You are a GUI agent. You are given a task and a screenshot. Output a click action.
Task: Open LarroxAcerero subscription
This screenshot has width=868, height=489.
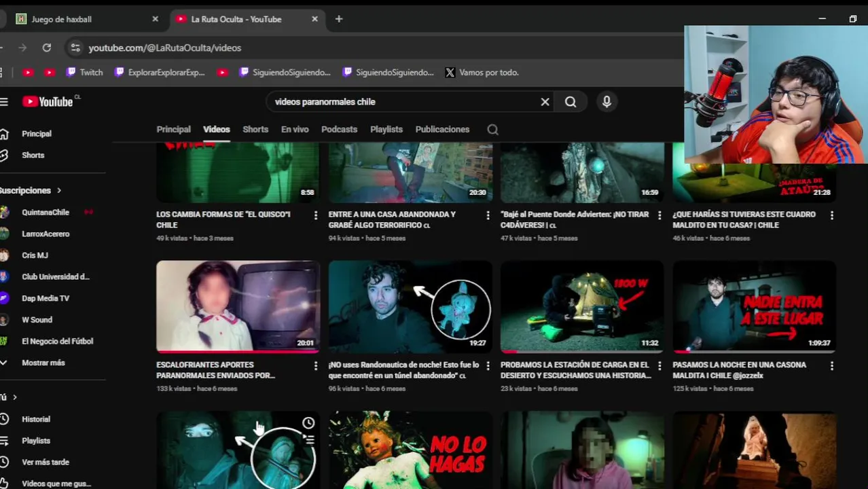pos(45,234)
